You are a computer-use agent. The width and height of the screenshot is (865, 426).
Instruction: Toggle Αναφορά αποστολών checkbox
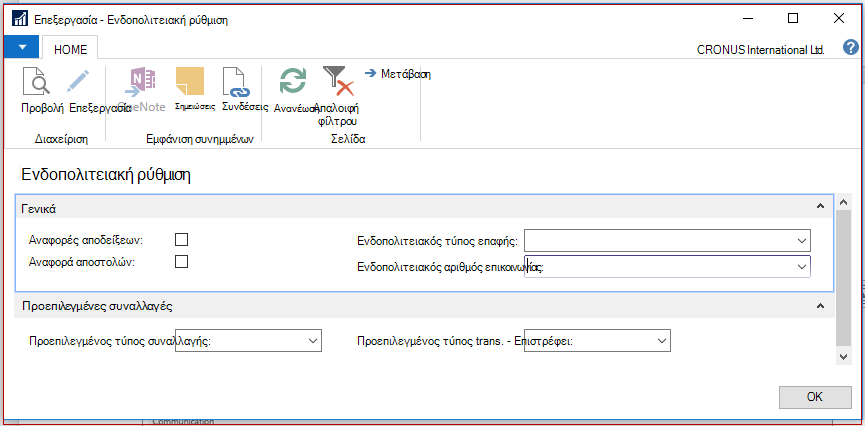click(181, 261)
